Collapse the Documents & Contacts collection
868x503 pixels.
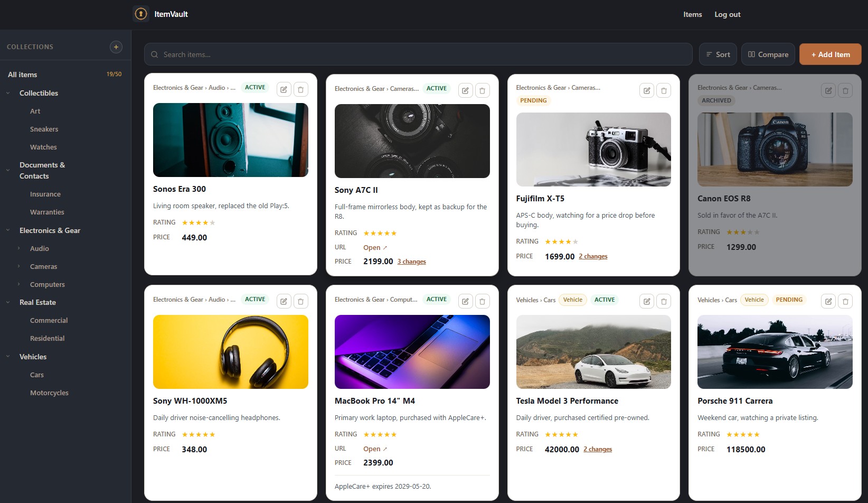(8, 171)
